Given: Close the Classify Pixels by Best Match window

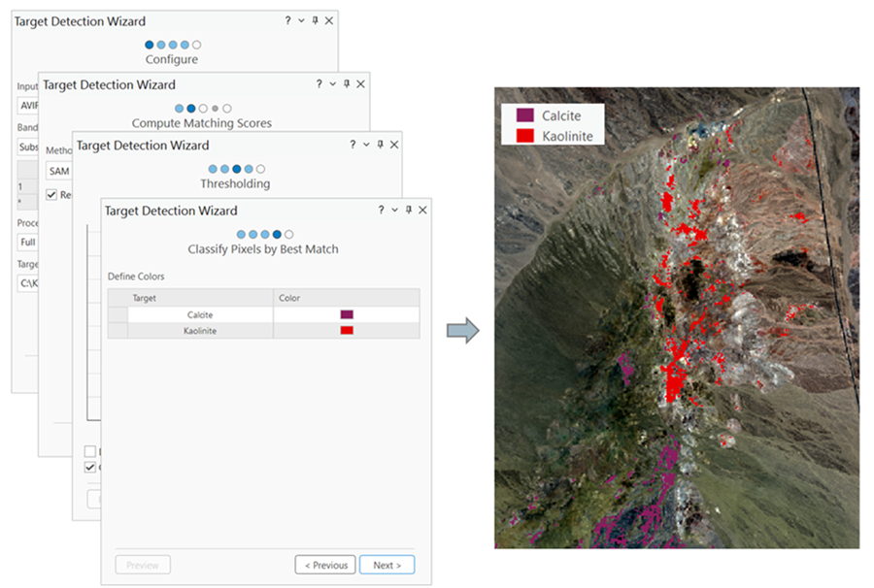Looking at the screenshot, I should [x=422, y=210].
